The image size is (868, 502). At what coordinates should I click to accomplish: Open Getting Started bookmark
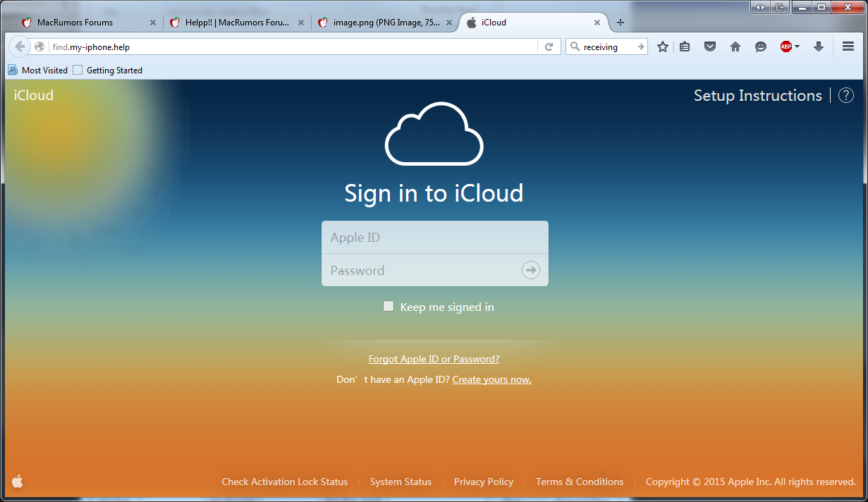pyautogui.click(x=108, y=71)
